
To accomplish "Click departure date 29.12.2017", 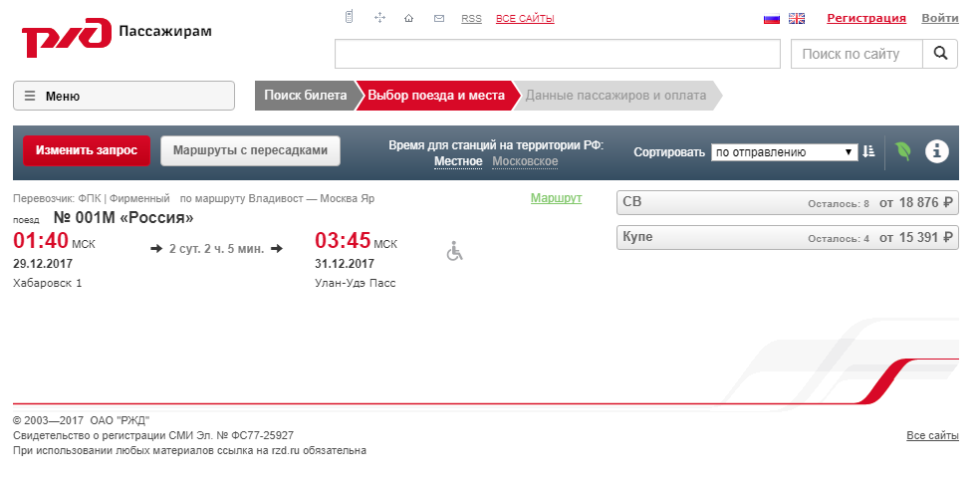I will [x=43, y=264].
